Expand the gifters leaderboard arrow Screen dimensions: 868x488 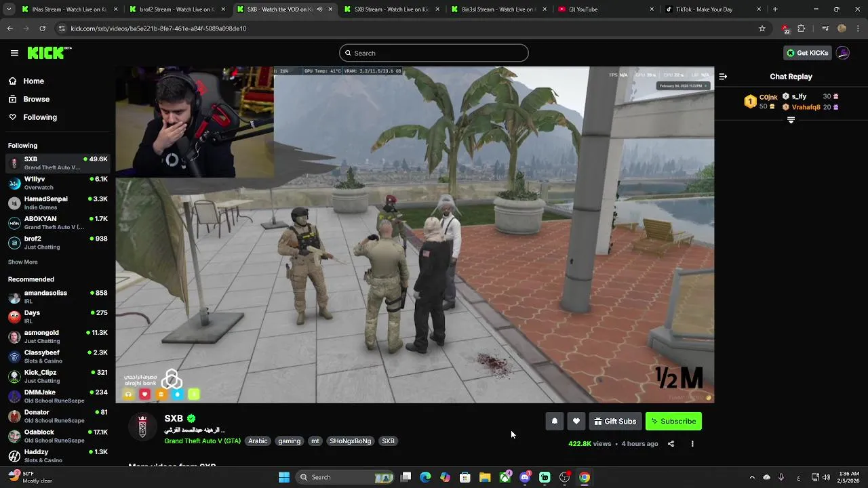(791, 120)
